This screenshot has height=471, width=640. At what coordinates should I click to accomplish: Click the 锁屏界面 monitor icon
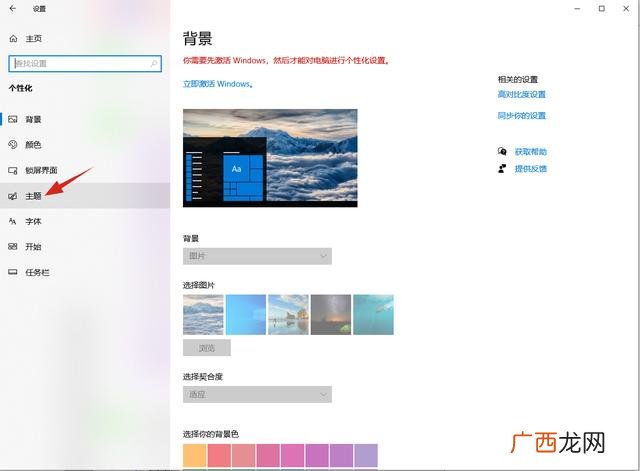[x=13, y=170]
